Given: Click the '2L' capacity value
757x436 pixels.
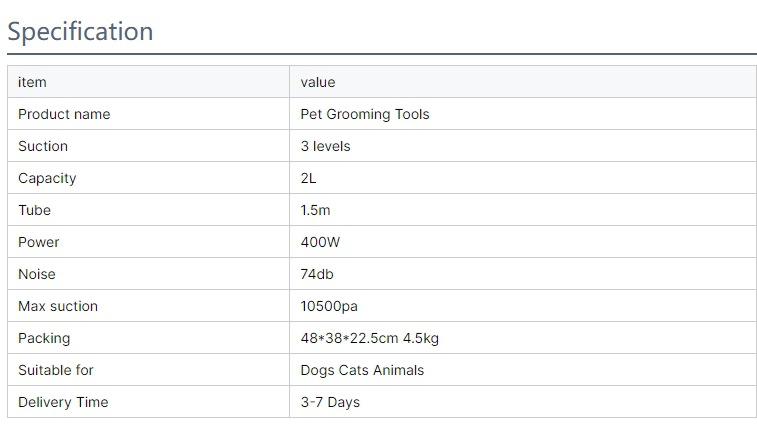Looking at the screenshot, I should point(309,178).
